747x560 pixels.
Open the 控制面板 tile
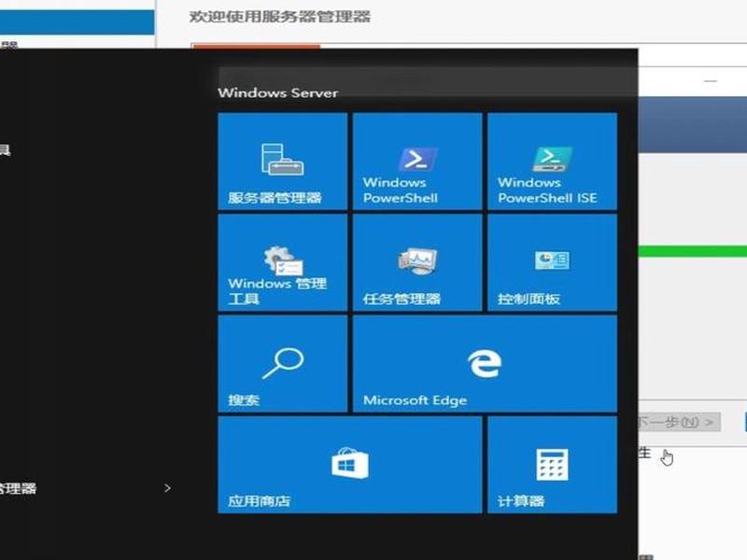(552, 262)
